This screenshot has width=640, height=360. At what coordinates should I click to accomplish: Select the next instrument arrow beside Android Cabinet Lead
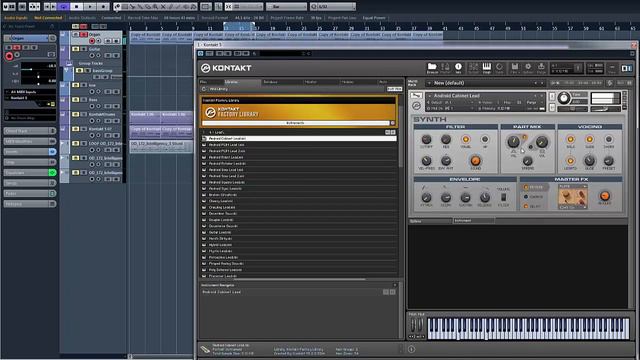[x=542, y=96]
